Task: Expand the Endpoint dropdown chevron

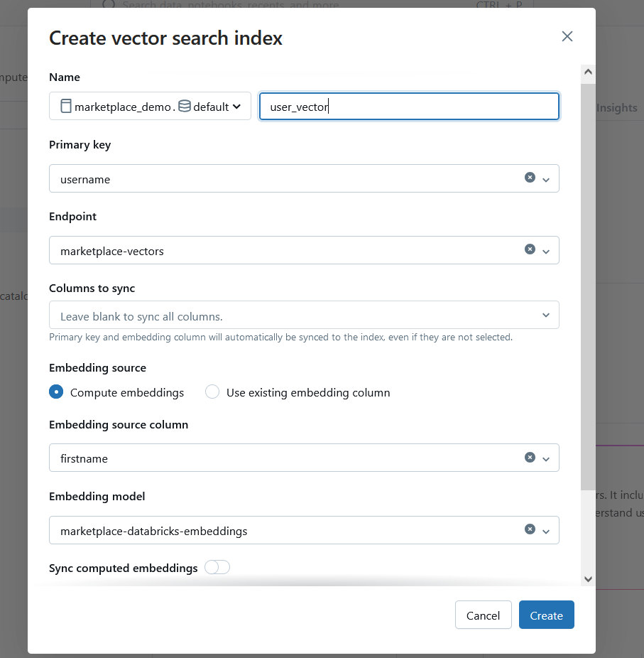Action: (x=546, y=252)
